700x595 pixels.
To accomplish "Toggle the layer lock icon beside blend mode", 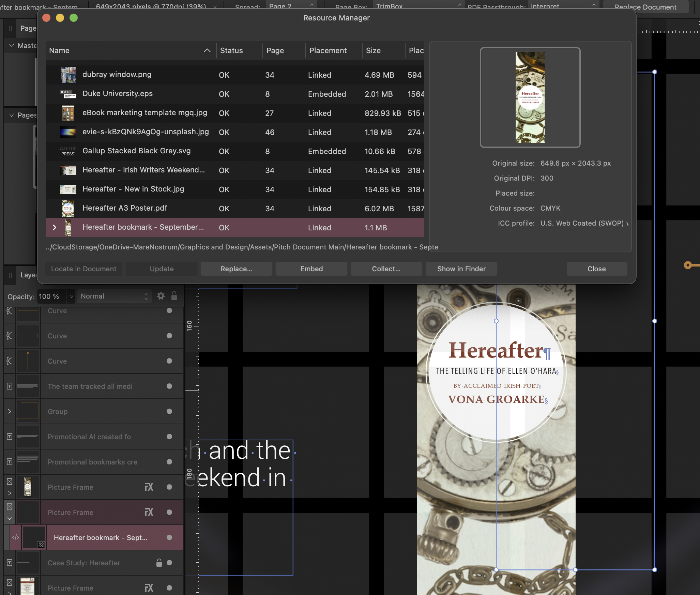I will pyautogui.click(x=174, y=296).
